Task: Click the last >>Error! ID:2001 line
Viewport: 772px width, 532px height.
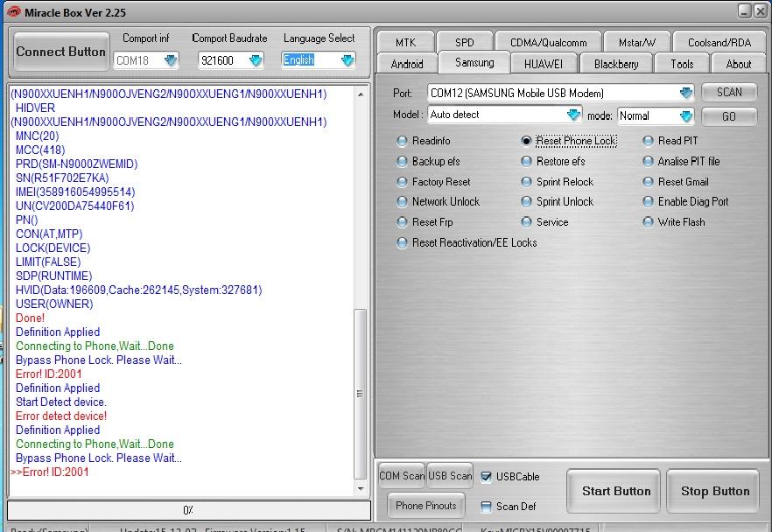Action: pos(50,472)
